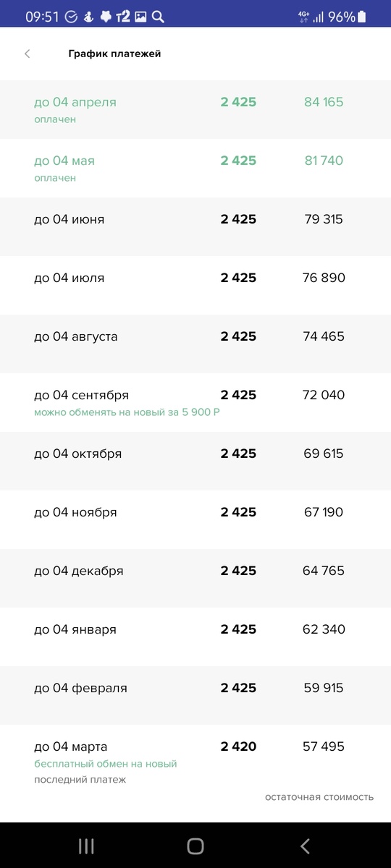The image size is (391, 868).
Task: Tap the back arrow next to График платежей
Action: 28,54
